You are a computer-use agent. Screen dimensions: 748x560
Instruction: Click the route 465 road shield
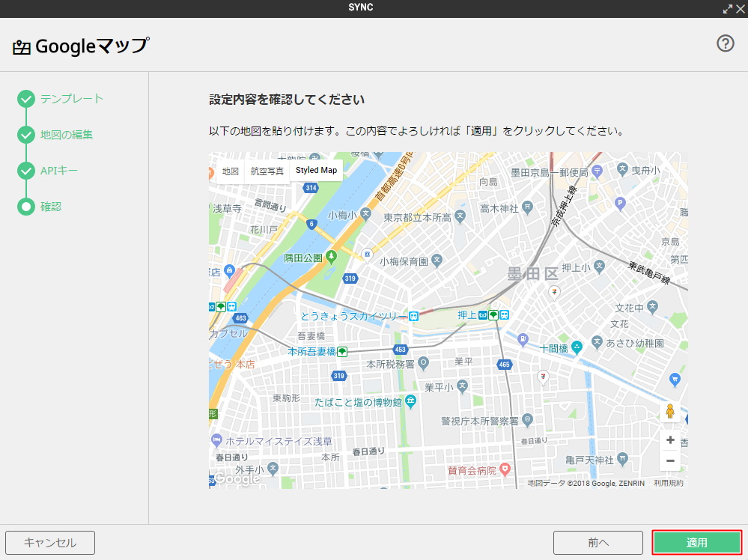click(504, 365)
